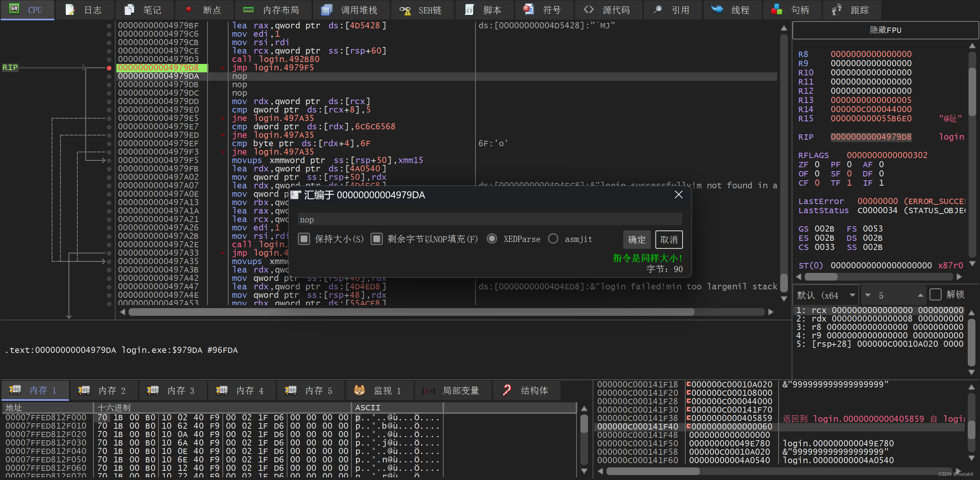980x480 pixels.
Task: Click the breakpoints (断点) red dot icon
Action: (189, 10)
